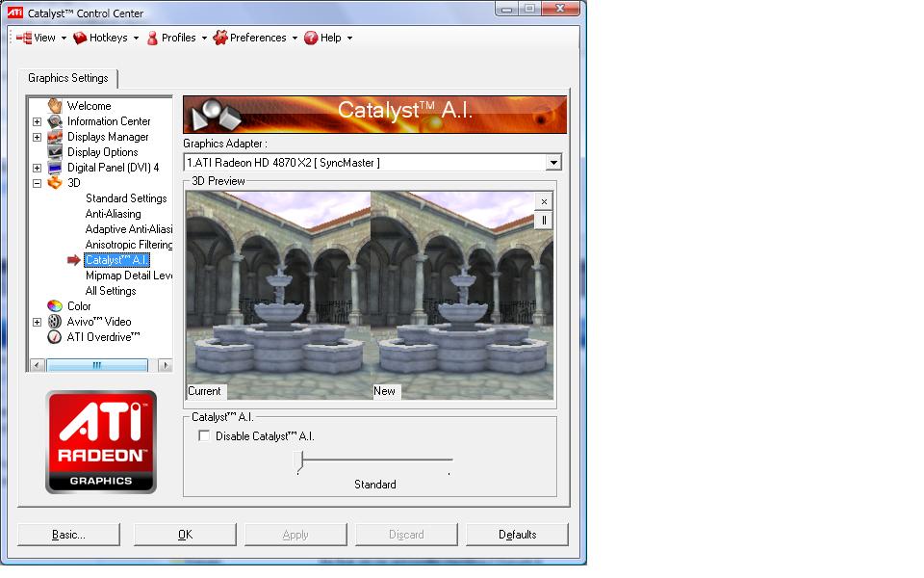924x578 pixels.
Task: Click tree scrollbar right arrow
Action: click(x=165, y=365)
